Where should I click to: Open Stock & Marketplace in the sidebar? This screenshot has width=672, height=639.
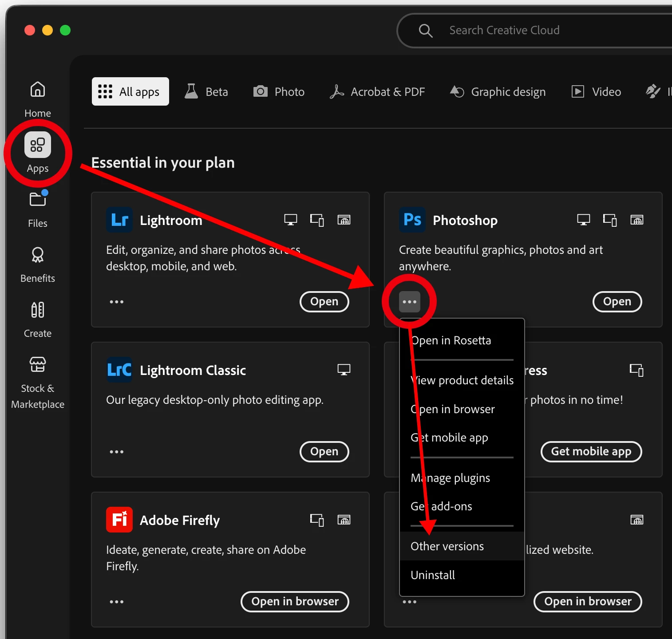click(x=38, y=383)
